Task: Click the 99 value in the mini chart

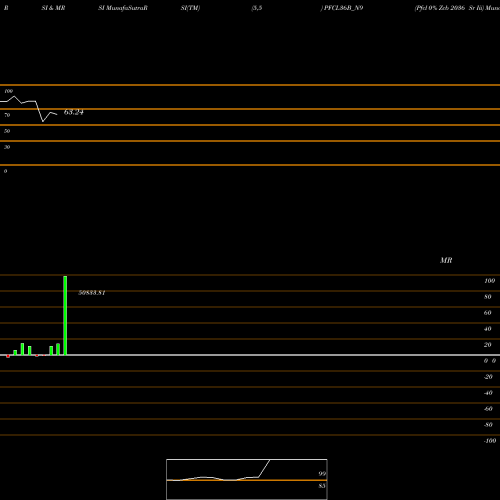Action: click(322, 473)
